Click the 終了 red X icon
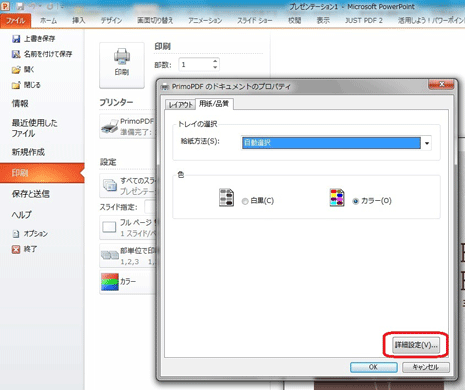This screenshot has height=390, width=465. [x=16, y=249]
